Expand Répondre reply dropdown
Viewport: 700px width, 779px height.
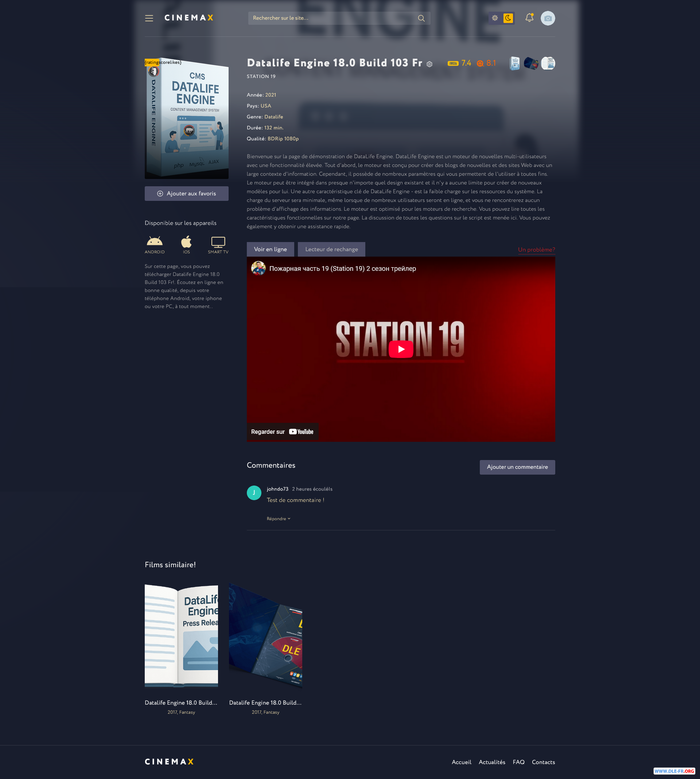(x=279, y=519)
